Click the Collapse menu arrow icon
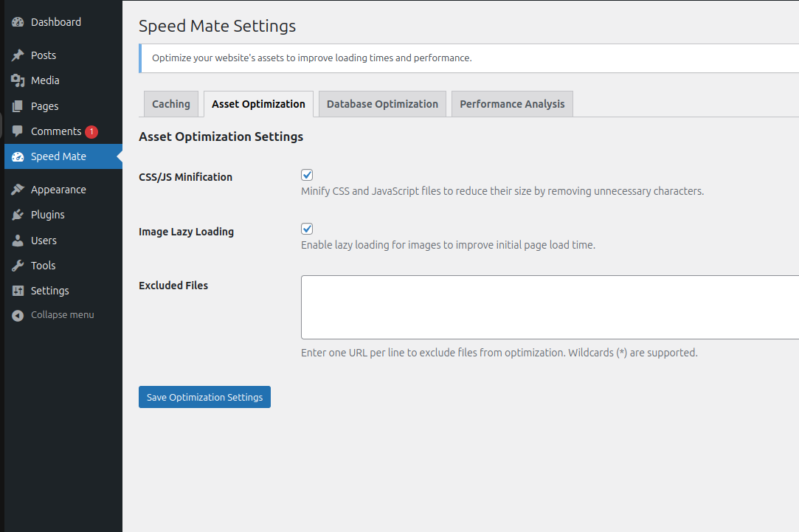This screenshot has height=532, width=799. tap(18, 315)
